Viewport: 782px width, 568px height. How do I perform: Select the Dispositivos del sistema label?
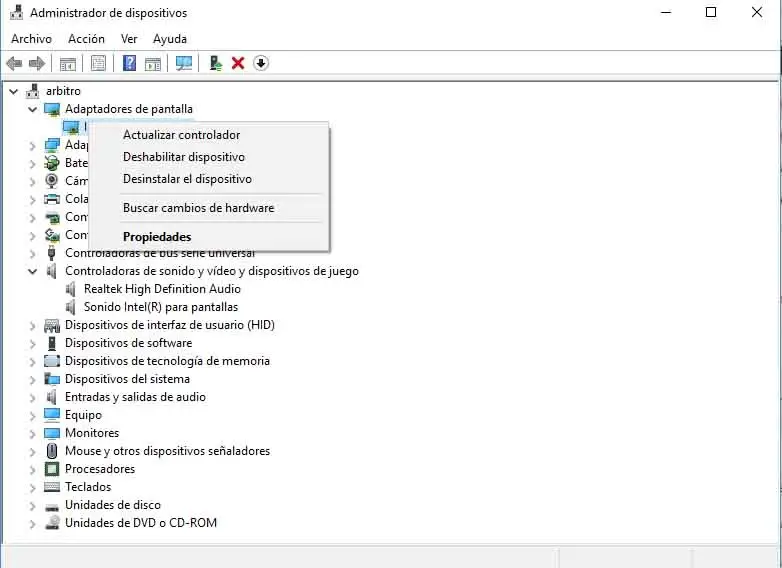tap(127, 379)
